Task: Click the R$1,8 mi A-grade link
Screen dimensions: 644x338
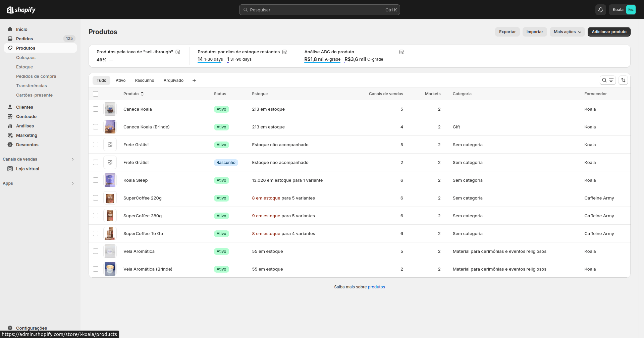Action: (322, 59)
